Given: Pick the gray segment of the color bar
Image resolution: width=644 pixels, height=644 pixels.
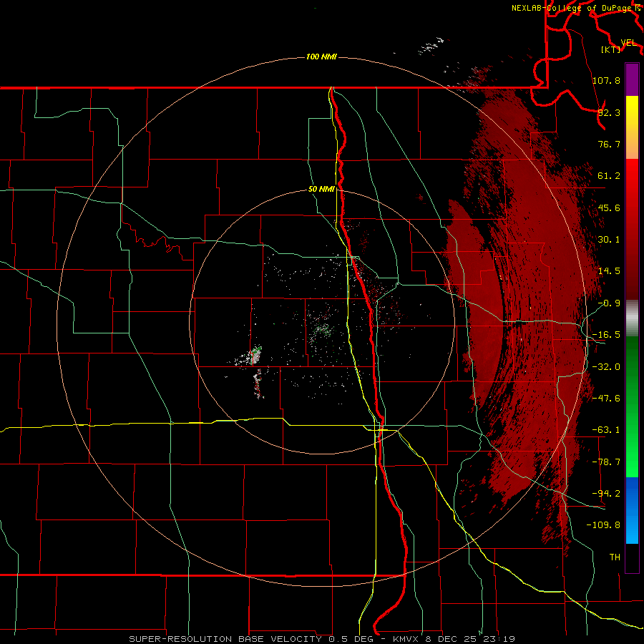Looking at the screenshot, I should [x=632, y=318].
